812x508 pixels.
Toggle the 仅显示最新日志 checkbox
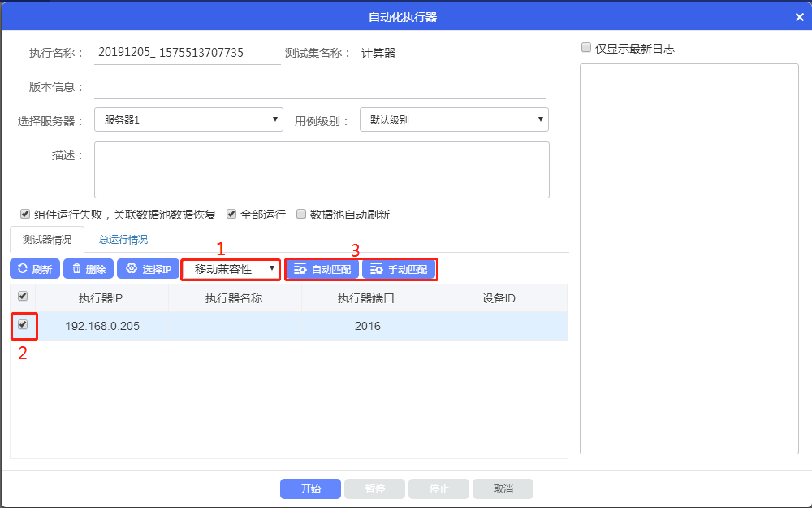[586, 48]
